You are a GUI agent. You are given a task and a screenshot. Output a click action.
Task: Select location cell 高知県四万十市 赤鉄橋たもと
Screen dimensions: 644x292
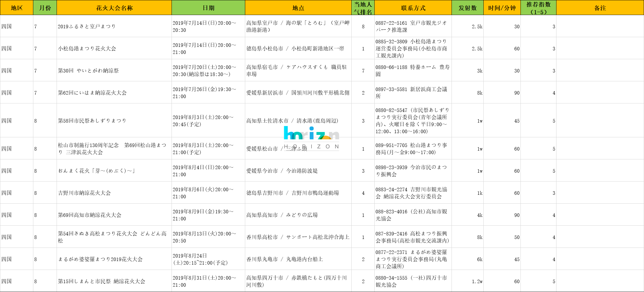click(x=298, y=281)
